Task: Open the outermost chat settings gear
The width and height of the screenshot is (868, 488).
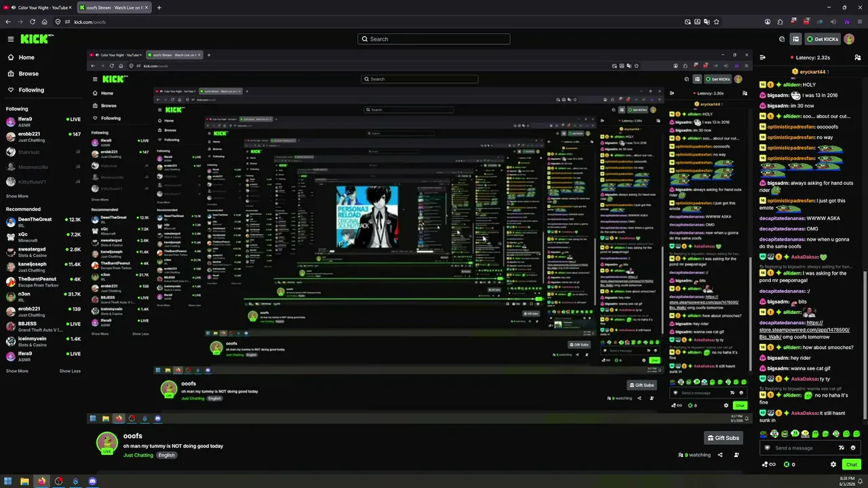Action: pos(833,464)
